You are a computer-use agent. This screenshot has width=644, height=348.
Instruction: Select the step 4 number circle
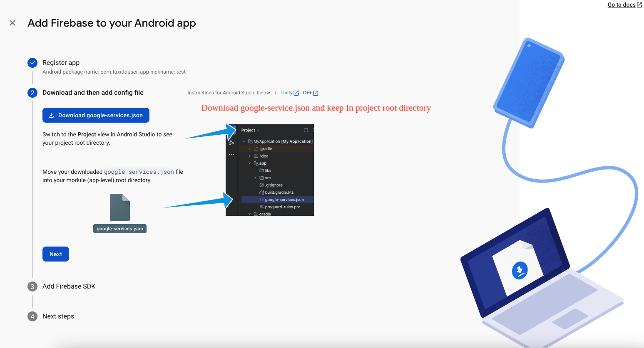point(32,316)
